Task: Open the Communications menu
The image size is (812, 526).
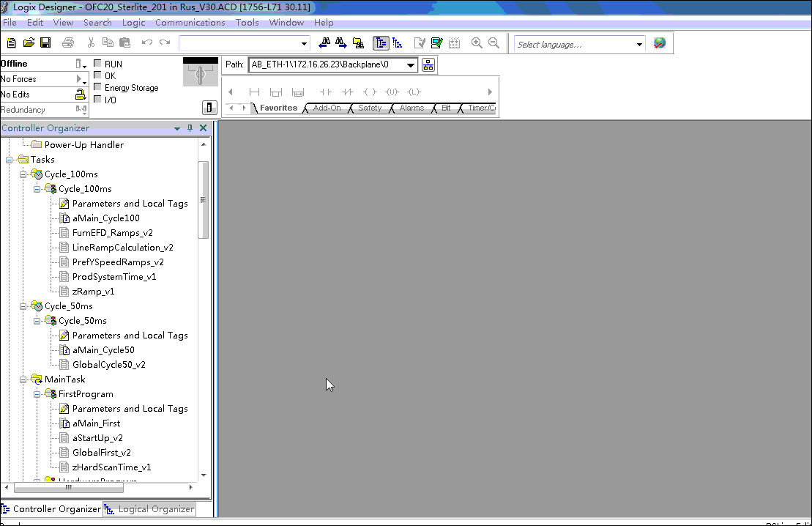Action: [x=190, y=23]
